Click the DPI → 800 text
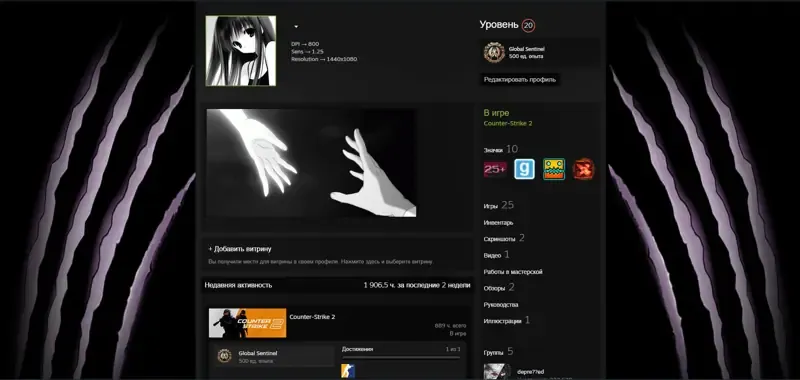The image size is (800, 380). 305,44
